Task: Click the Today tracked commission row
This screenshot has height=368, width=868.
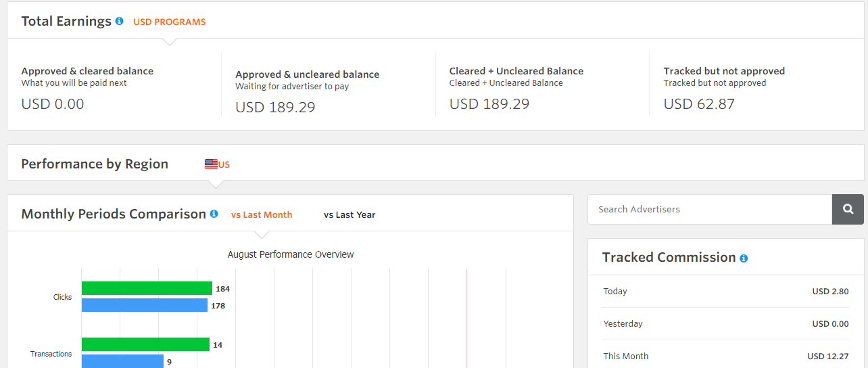Action: click(725, 292)
